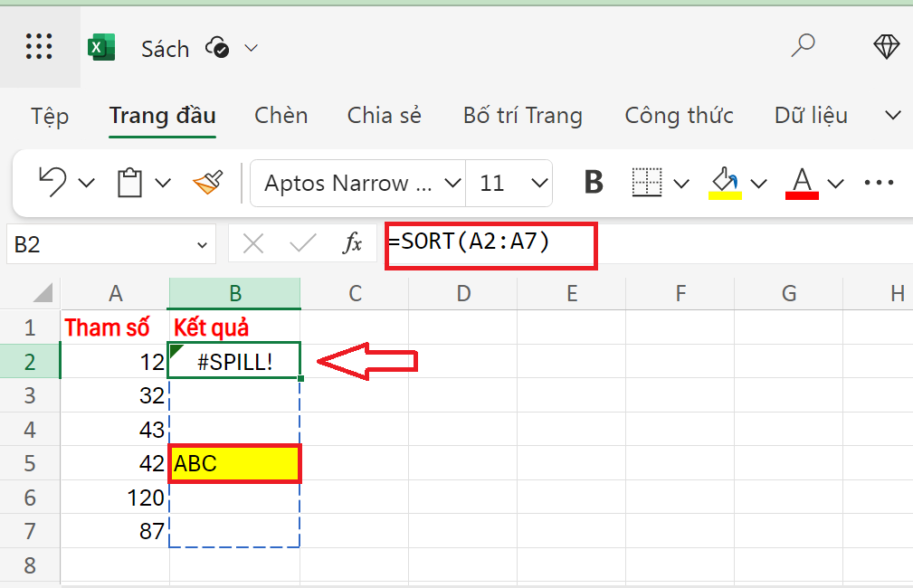Select column G header
This screenshot has height=588, width=913.
coord(788,293)
